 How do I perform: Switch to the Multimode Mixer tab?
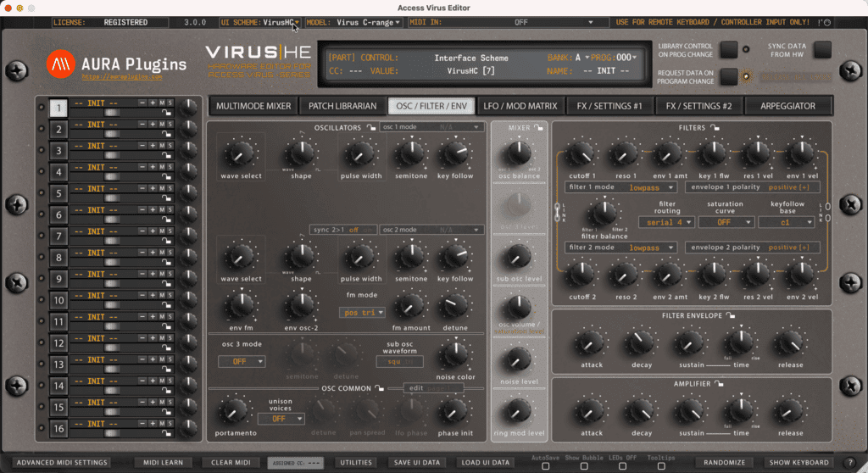(253, 106)
